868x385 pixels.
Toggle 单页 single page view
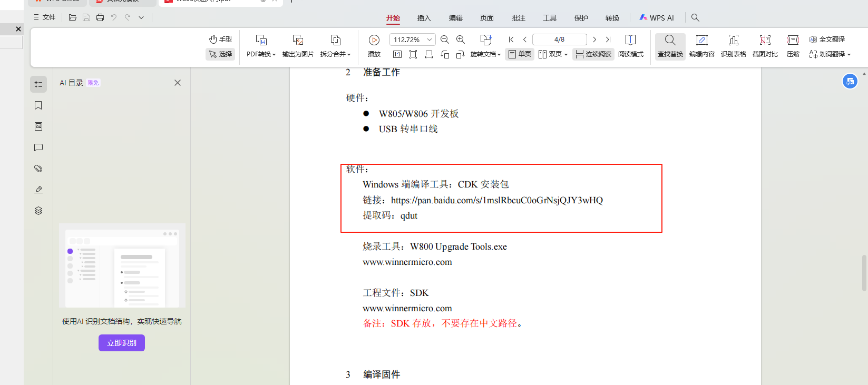coord(520,54)
